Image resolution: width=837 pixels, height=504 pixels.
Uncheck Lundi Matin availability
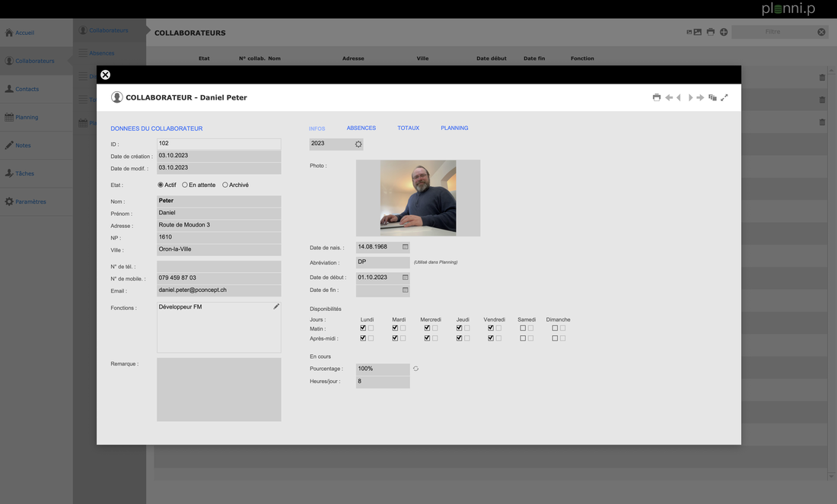(363, 328)
